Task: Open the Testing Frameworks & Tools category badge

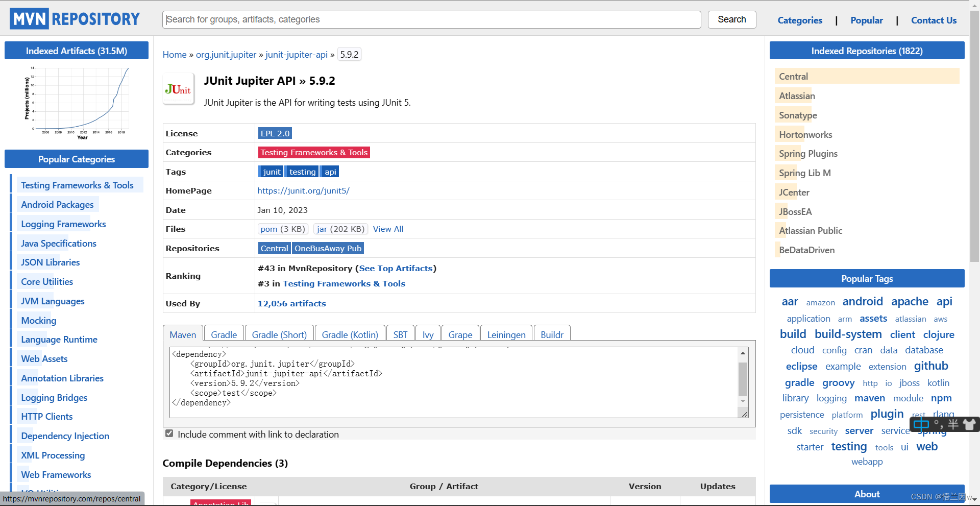Action: [x=314, y=152]
